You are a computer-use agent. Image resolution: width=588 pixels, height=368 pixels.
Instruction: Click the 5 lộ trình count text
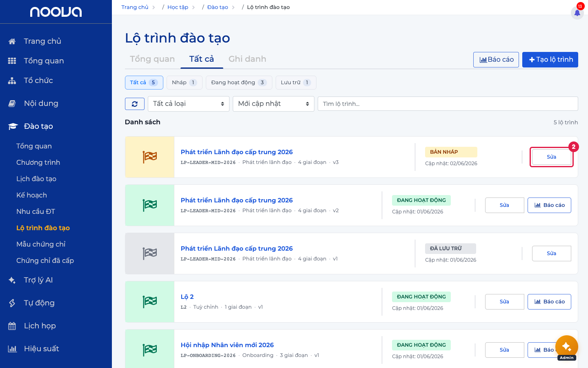click(x=566, y=122)
